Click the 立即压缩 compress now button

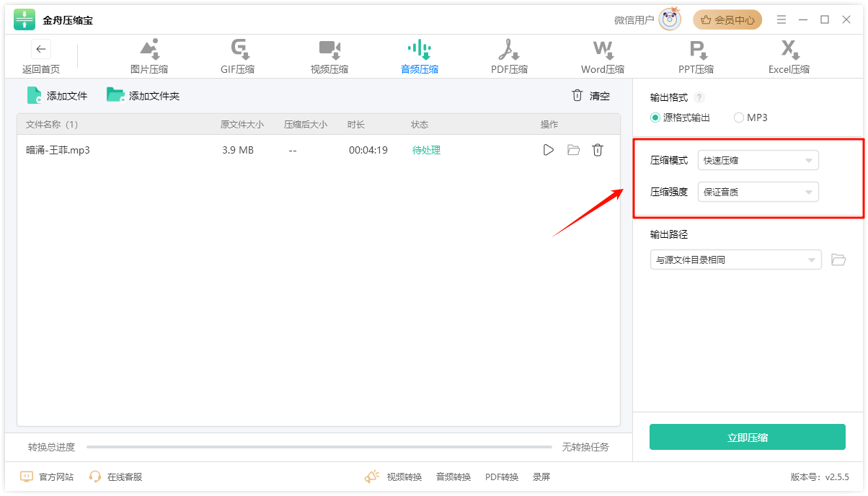[748, 437]
